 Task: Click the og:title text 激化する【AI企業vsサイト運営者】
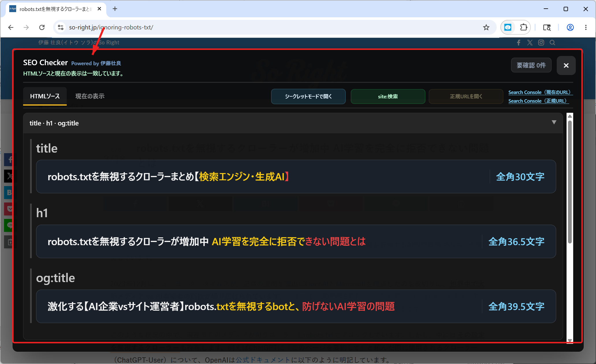[x=116, y=307]
